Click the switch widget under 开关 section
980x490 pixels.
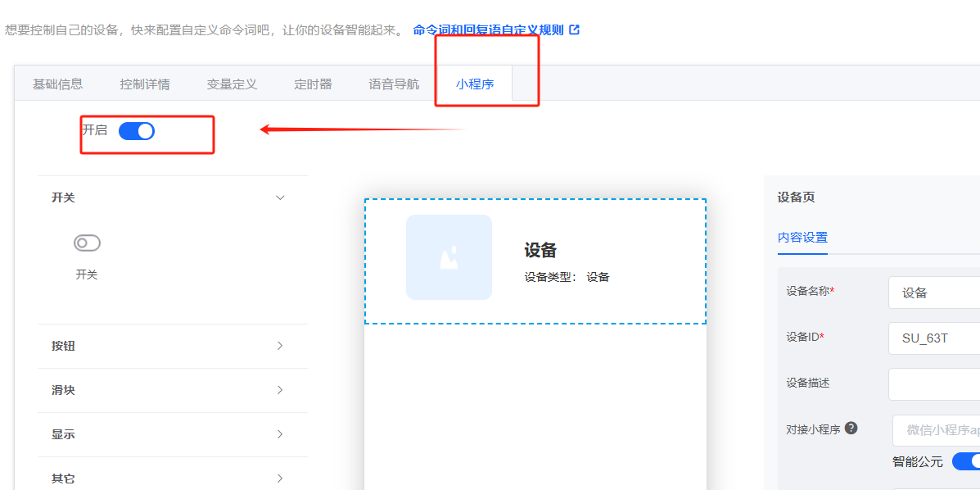[x=86, y=243]
